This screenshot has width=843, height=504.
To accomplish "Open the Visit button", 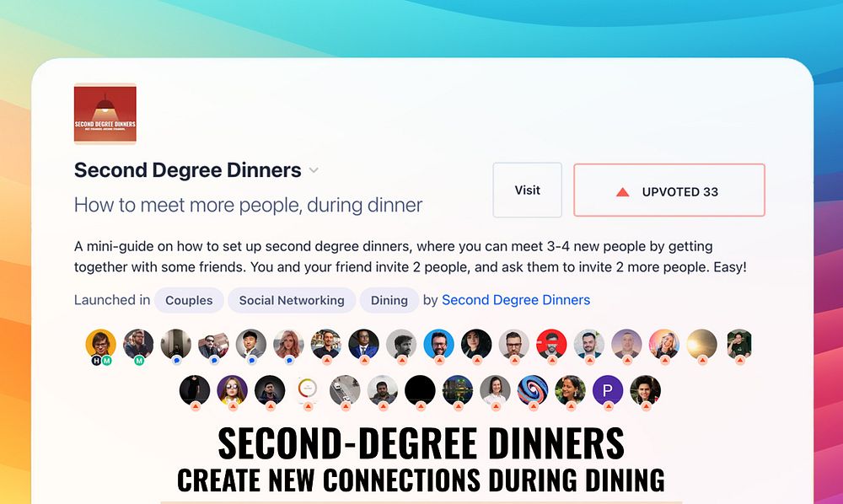I will click(527, 190).
